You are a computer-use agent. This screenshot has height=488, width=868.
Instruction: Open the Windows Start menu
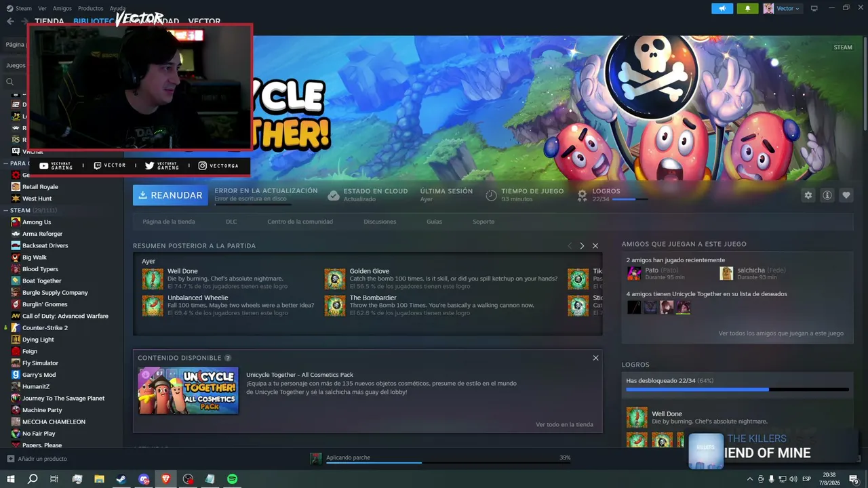(x=11, y=479)
